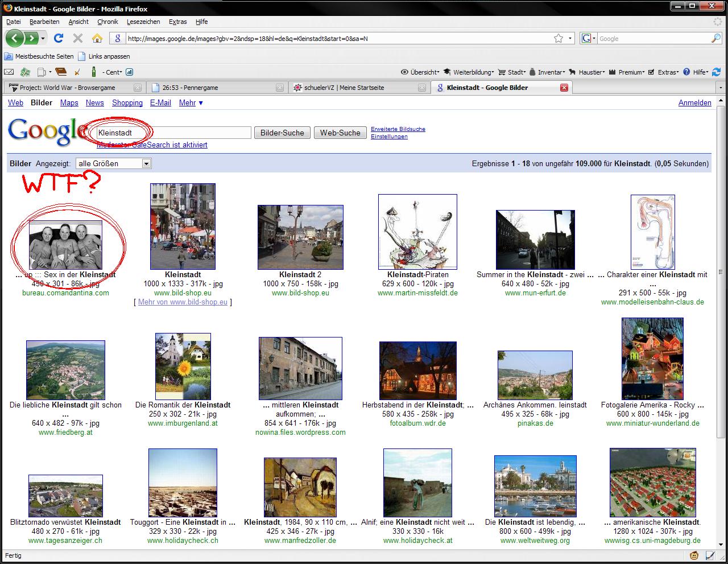Open the Kleinstadt-Piraten thumbnail
This screenshot has width=728, height=564.
pyautogui.click(x=417, y=232)
